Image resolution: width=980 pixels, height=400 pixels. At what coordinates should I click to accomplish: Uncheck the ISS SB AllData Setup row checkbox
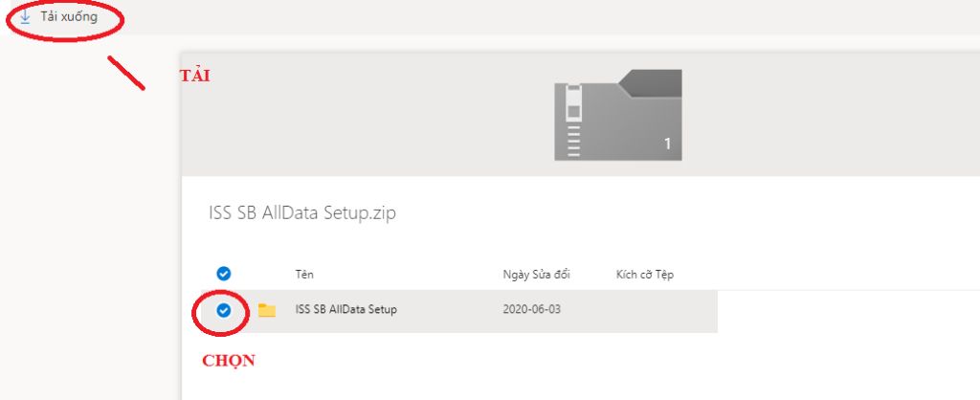click(224, 310)
